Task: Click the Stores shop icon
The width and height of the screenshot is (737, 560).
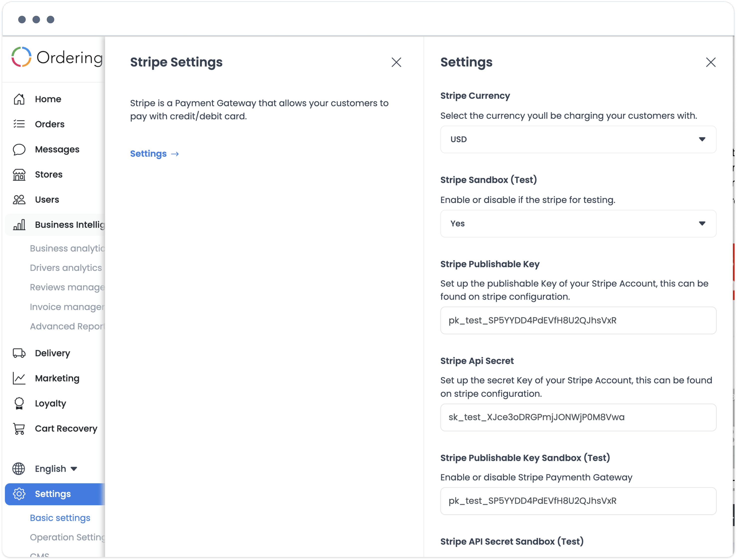Action: 19,174
